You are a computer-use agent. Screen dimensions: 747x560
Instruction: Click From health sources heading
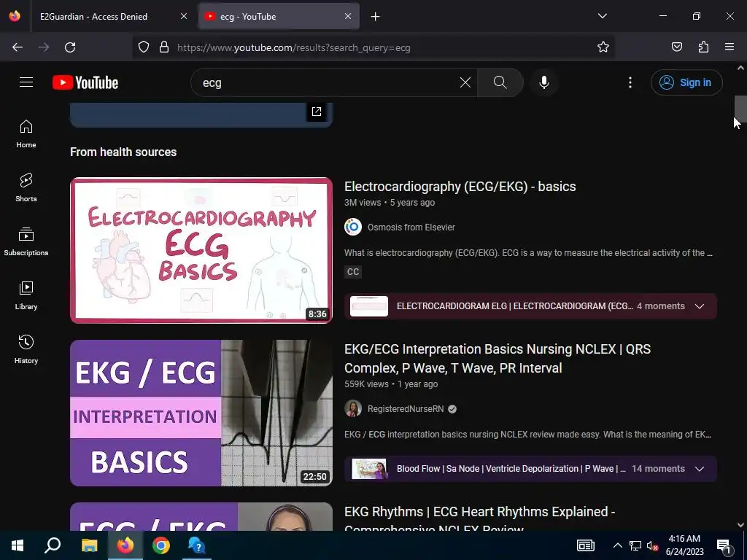coord(123,152)
